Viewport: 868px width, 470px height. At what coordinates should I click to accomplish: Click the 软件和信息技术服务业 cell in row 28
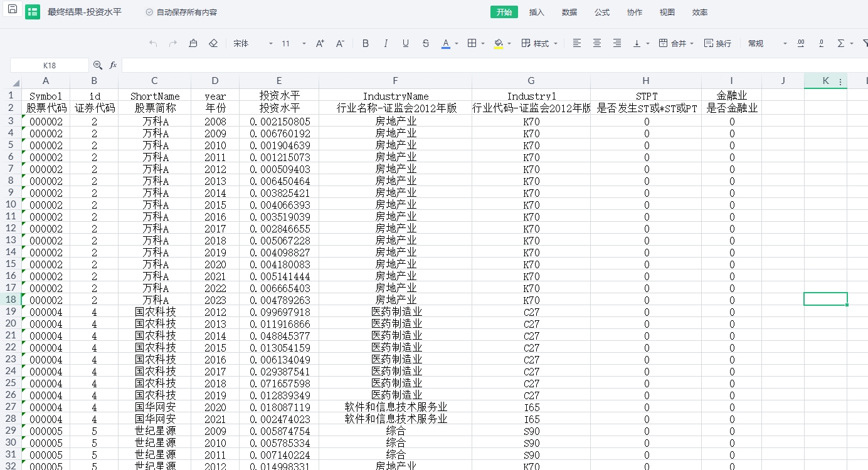coord(395,419)
